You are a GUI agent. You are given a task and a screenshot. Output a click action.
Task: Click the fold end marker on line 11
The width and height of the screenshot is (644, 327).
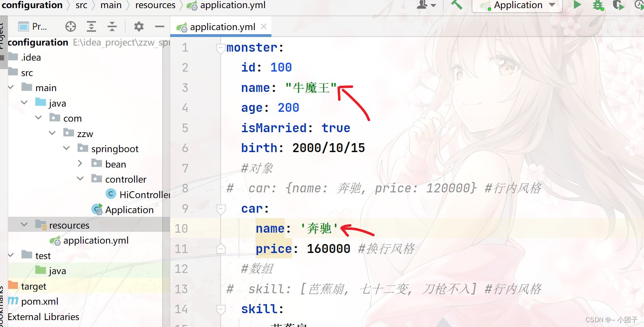pyautogui.click(x=221, y=249)
